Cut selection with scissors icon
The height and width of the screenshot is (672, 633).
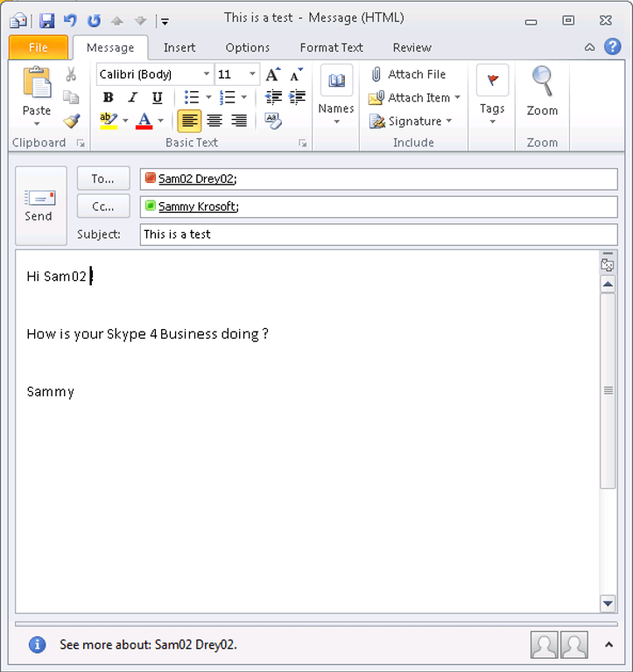(x=71, y=74)
